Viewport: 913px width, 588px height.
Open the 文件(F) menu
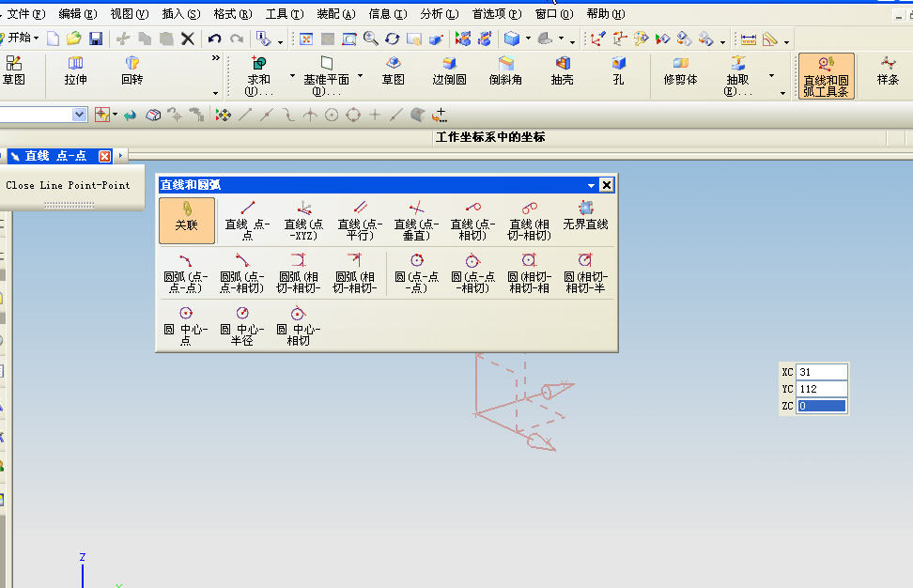(x=25, y=14)
